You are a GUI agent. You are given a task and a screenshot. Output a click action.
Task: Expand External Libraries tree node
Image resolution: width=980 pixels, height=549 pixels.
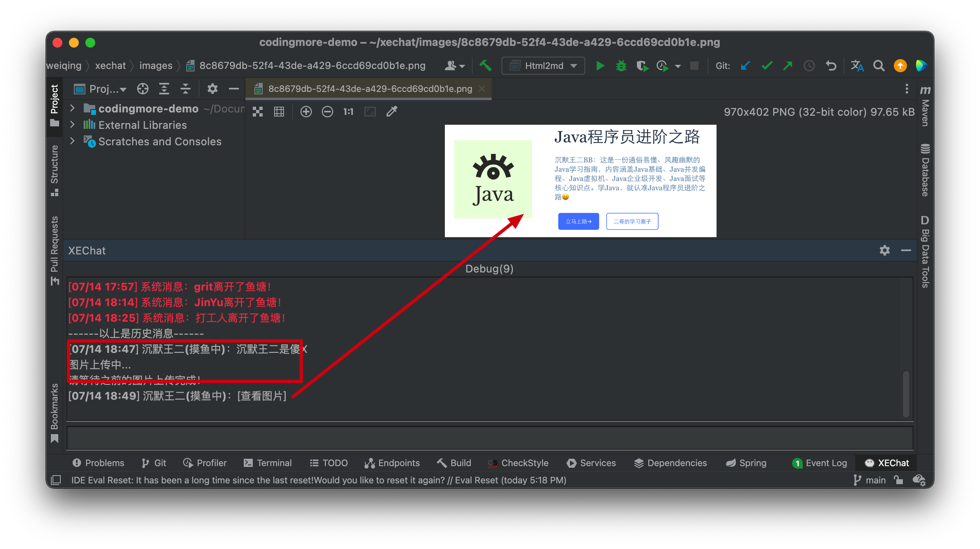click(73, 125)
